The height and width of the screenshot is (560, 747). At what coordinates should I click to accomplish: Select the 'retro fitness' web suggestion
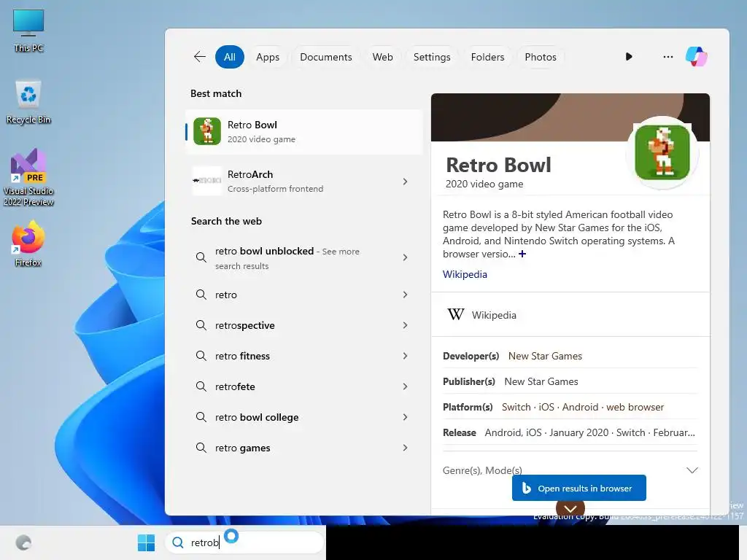(x=304, y=356)
